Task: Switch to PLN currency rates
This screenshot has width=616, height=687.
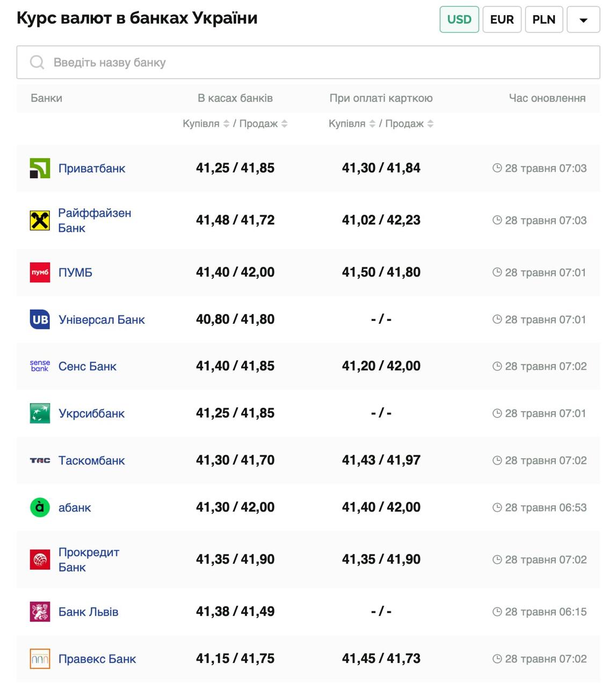Action: coord(543,20)
